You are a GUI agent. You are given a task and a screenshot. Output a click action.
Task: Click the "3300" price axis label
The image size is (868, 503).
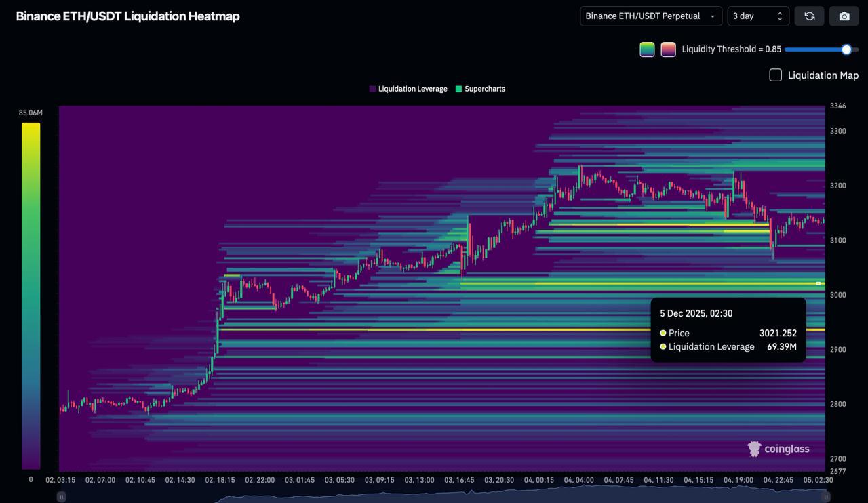point(838,131)
